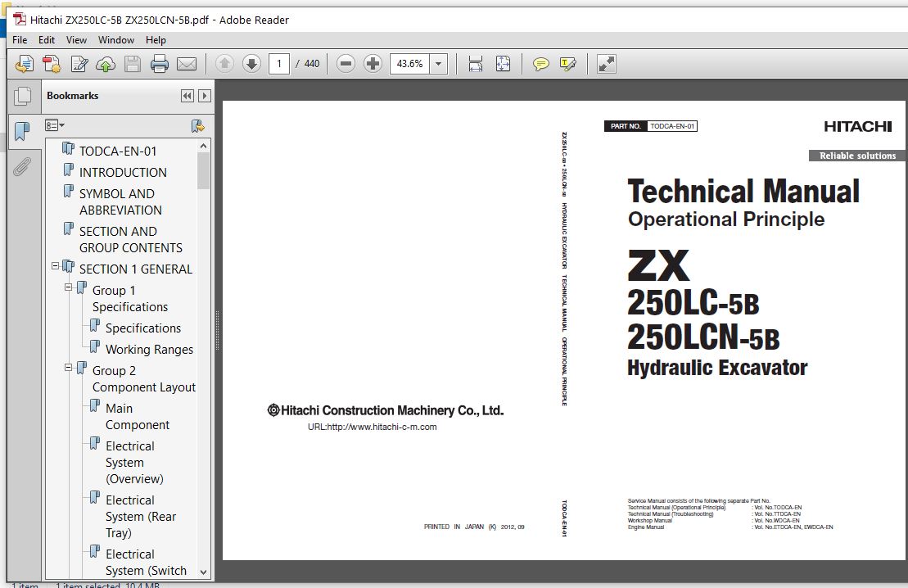Print the document using the printer icon

coord(159,64)
